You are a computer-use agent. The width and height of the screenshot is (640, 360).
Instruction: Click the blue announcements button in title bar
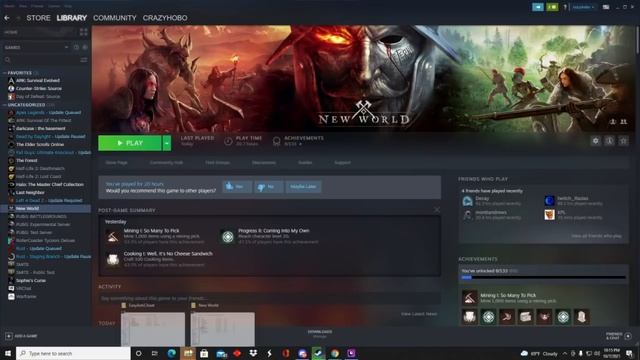point(538,7)
